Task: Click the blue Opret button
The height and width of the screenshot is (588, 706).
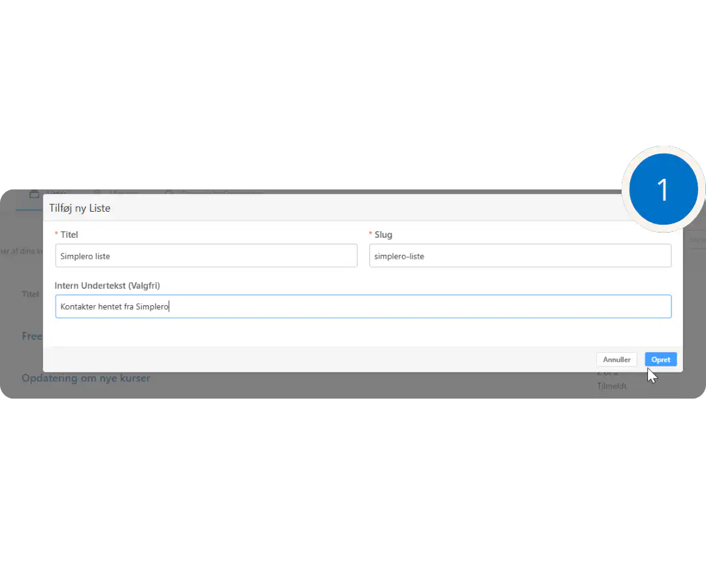Action: pyautogui.click(x=660, y=359)
